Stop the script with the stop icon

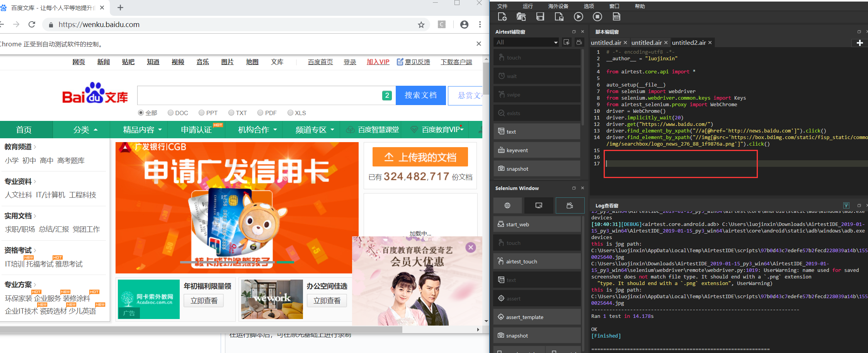[x=597, y=17]
